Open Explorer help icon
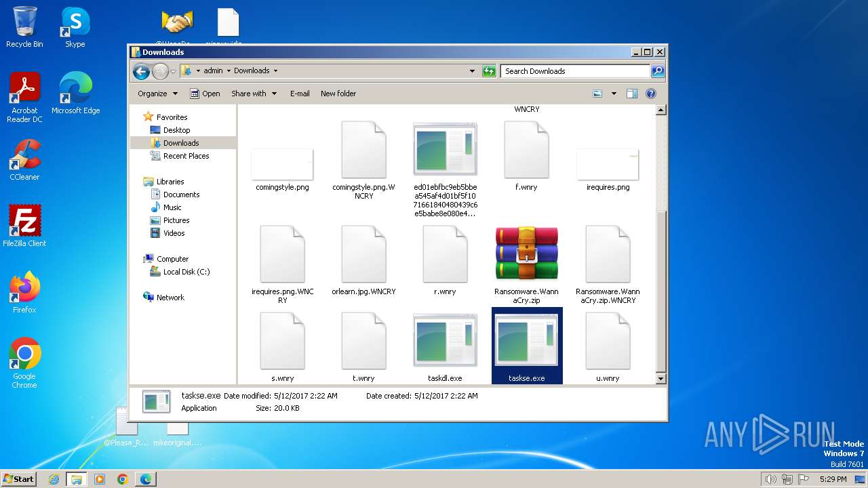Screen dimensions: 868x488 click(651, 94)
